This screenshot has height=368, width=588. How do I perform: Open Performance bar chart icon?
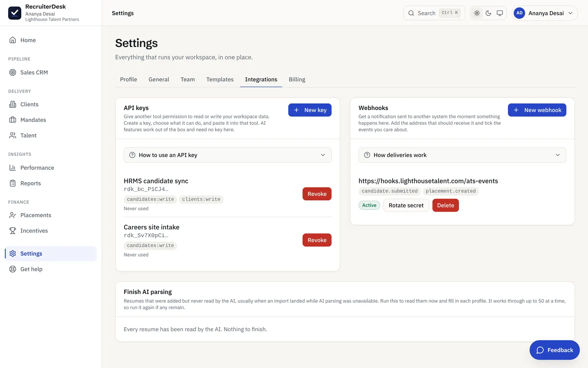(12, 168)
